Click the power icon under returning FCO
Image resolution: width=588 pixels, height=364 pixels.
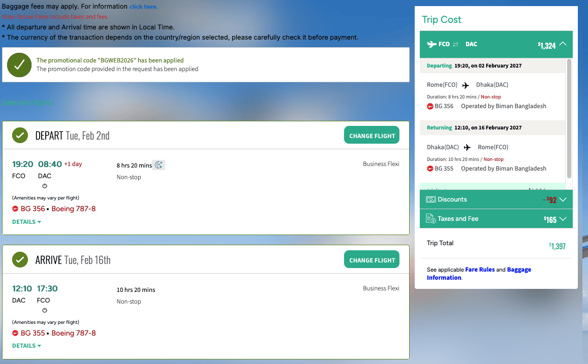[x=45, y=310]
